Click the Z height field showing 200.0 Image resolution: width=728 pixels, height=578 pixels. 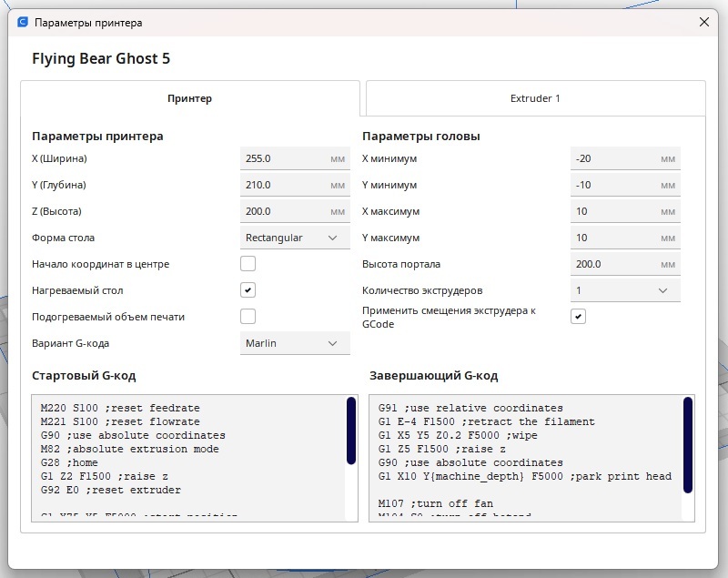tap(295, 211)
